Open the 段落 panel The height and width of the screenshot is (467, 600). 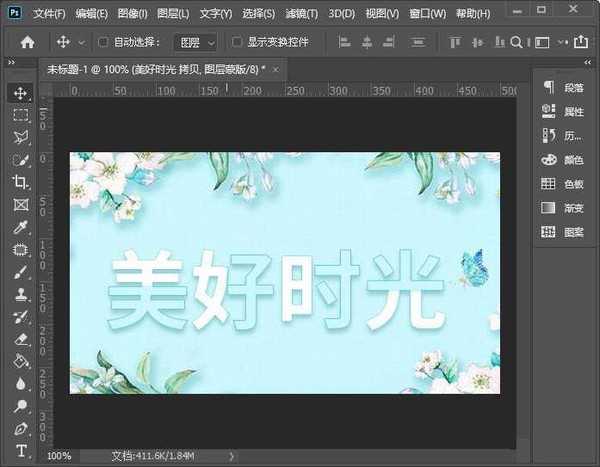click(563, 87)
